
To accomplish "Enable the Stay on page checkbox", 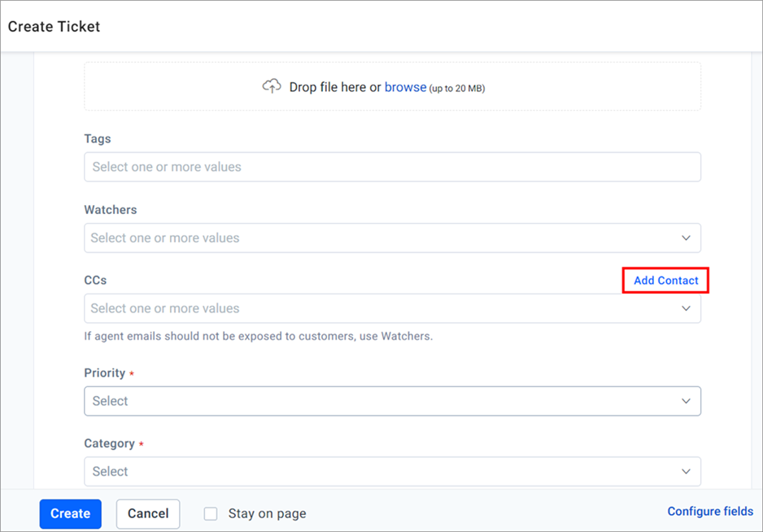I will [211, 513].
